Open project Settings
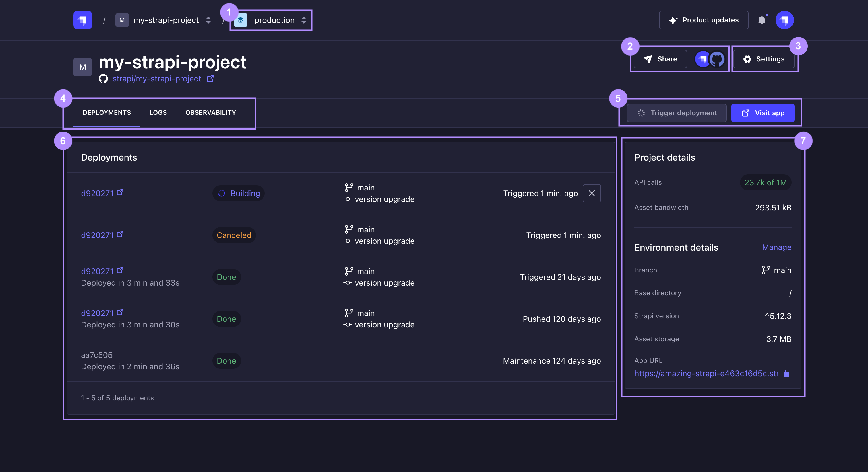The height and width of the screenshot is (472, 868). point(764,59)
